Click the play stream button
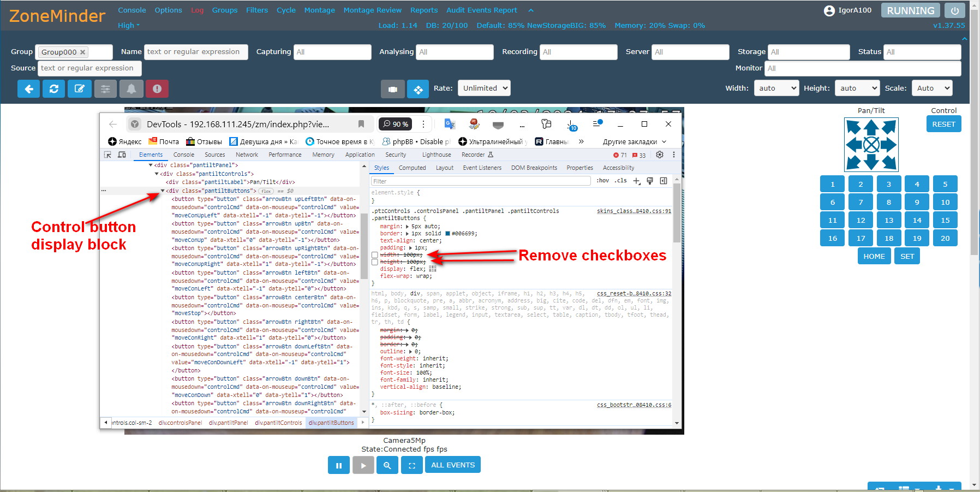The width and height of the screenshot is (980, 492). click(x=363, y=465)
